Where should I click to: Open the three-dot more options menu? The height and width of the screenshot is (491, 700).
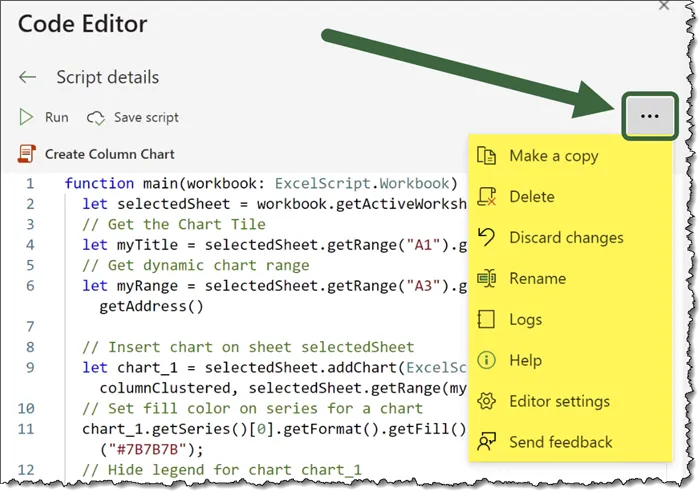pyautogui.click(x=650, y=116)
